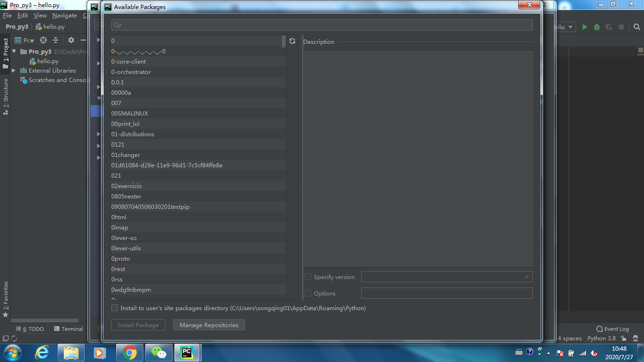Select the 0html package row

(x=198, y=217)
